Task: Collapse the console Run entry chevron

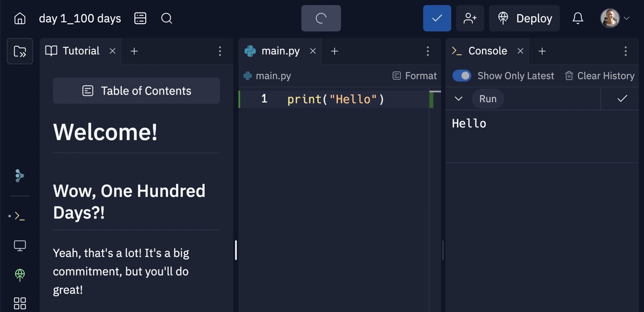Action: point(458,99)
